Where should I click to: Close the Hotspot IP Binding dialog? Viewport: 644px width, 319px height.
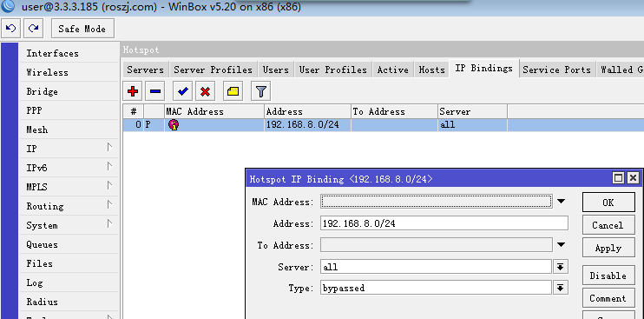click(x=633, y=178)
